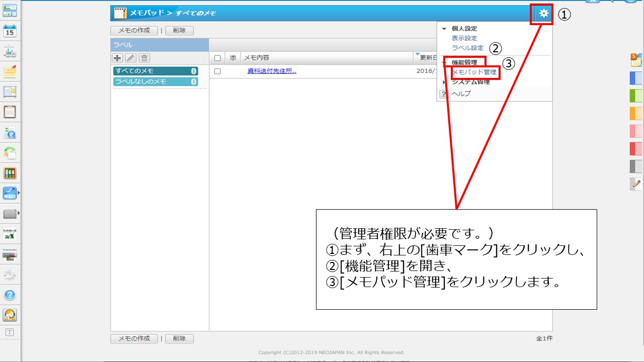Click the question mark icon beside ヘルプ
The width and height of the screenshot is (644, 362).
tap(444, 94)
